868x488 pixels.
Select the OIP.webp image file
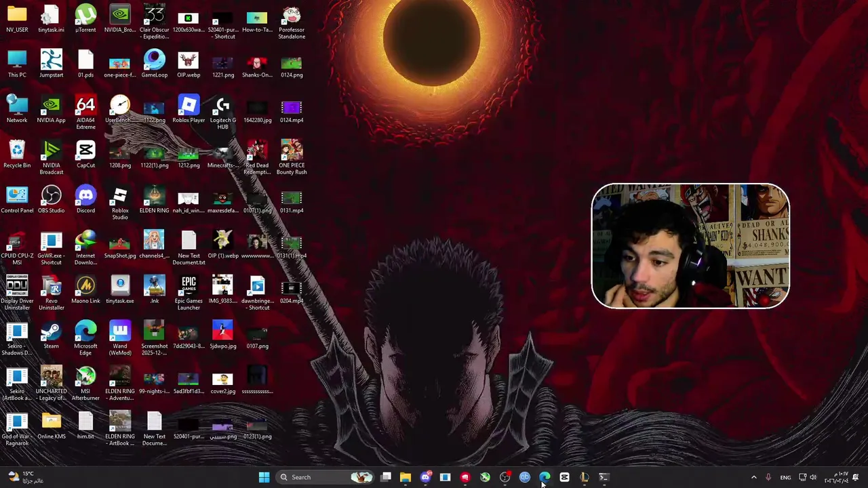point(189,64)
